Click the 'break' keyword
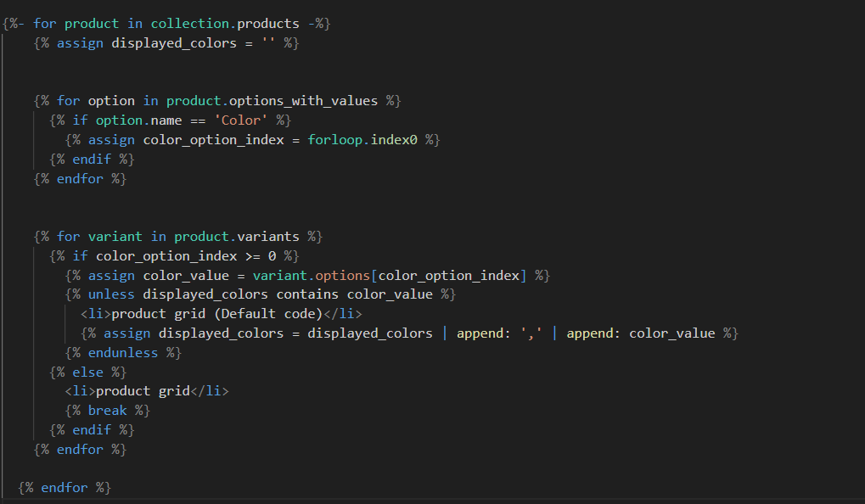The height and width of the screenshot is (504, 865). 107,410
